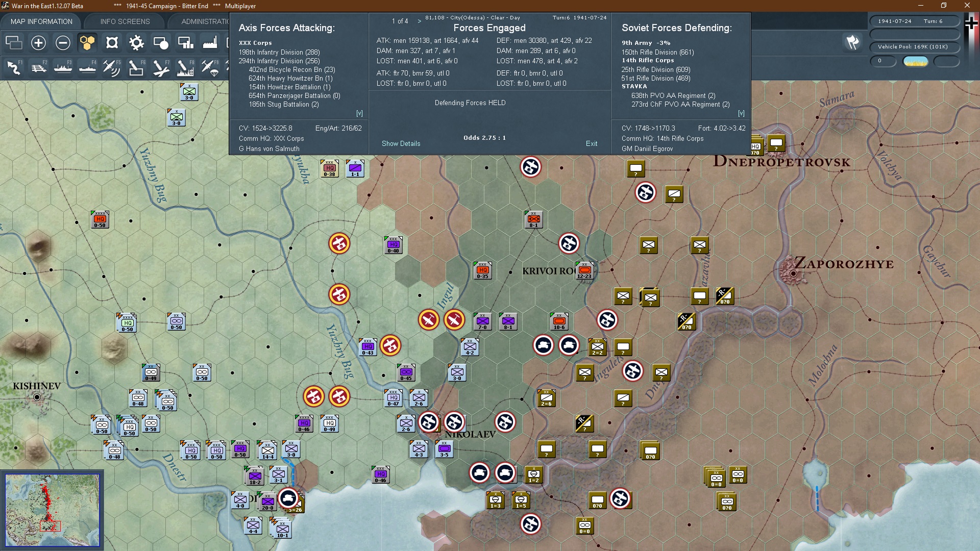Advance to next battle report arrow

click(x=420, y=21)
